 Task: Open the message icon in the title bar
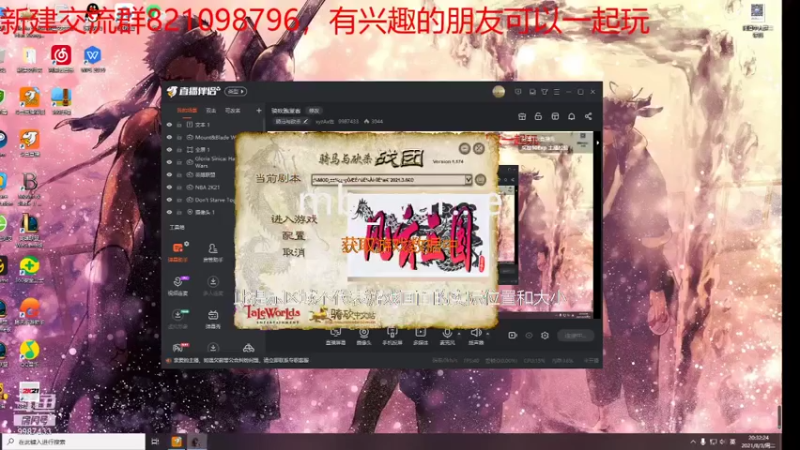click(x=532, y=92)
